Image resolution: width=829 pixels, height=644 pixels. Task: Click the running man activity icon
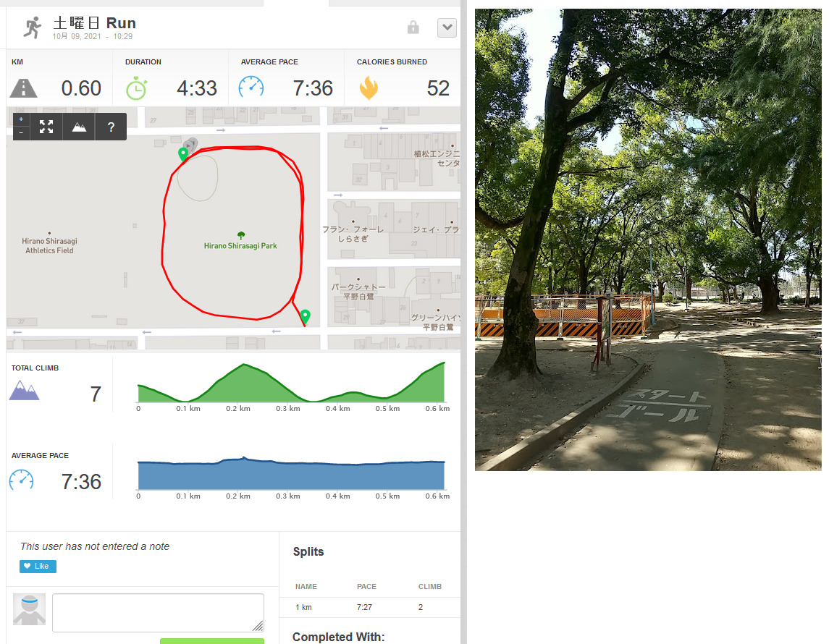33,27
